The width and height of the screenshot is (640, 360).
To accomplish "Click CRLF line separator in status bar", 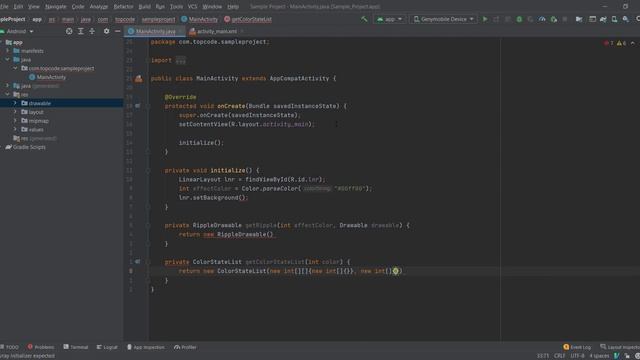I will tap(560, 356).
